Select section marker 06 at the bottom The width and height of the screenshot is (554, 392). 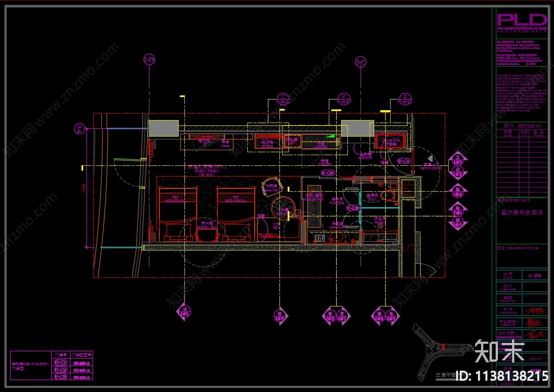click(x=379, y=316)
